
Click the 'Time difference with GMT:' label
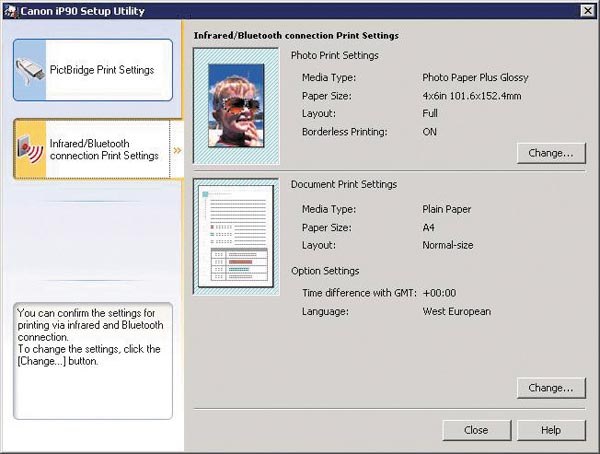[x=359, y=293]
